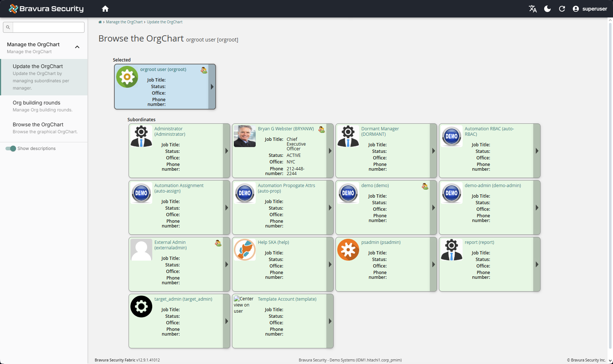Viewport: 613px width, 364px height.
Task: Collapse the Manage the OrgChart section
Action: click(77, 47)
